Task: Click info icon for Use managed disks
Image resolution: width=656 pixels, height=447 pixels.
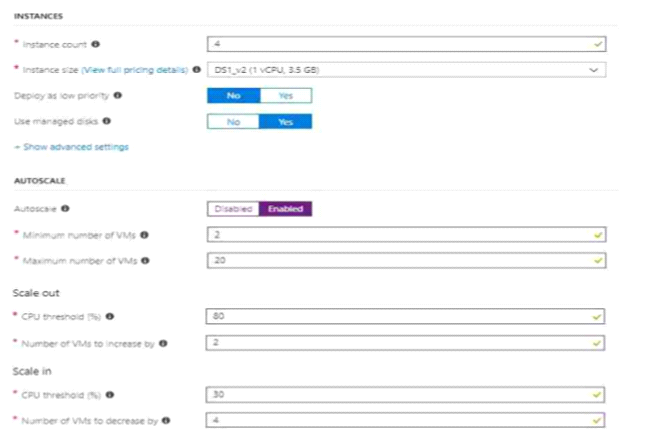Action: point(107,121)
